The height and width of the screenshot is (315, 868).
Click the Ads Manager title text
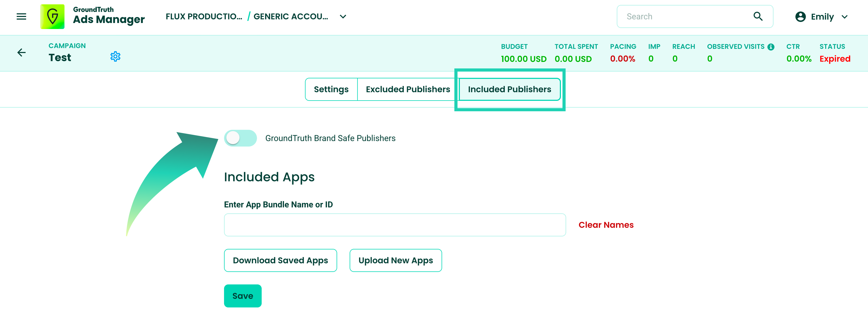[109, 20]
